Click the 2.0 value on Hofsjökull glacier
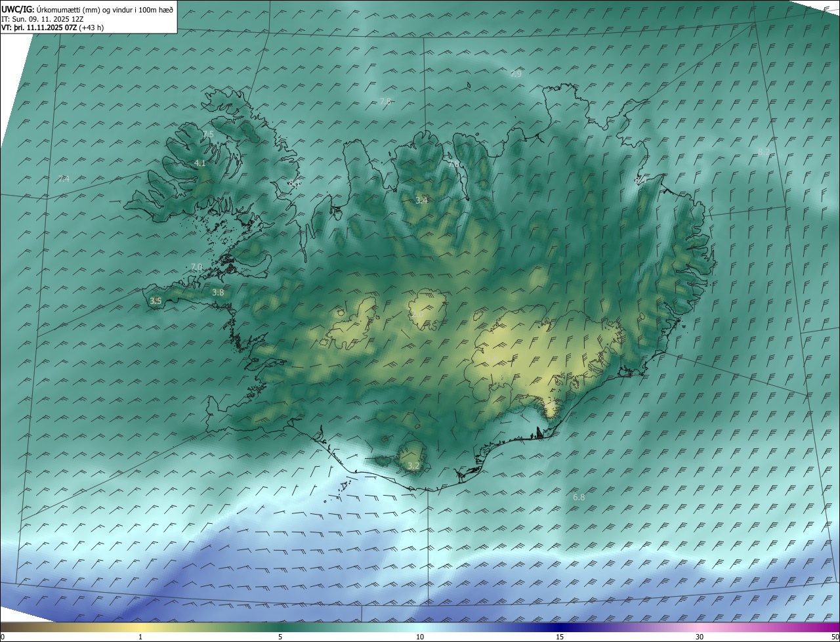The image size is (840, 642). tap(417, 314)
